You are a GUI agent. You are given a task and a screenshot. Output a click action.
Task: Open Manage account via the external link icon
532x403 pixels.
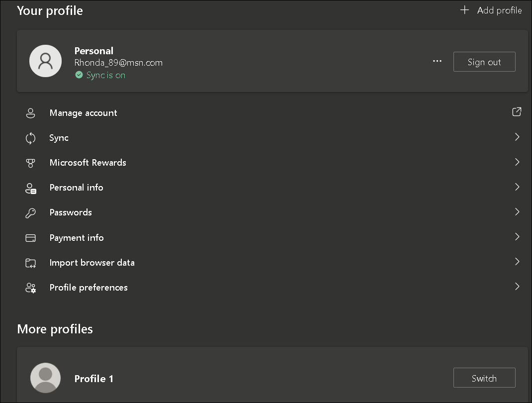[516, 112]
